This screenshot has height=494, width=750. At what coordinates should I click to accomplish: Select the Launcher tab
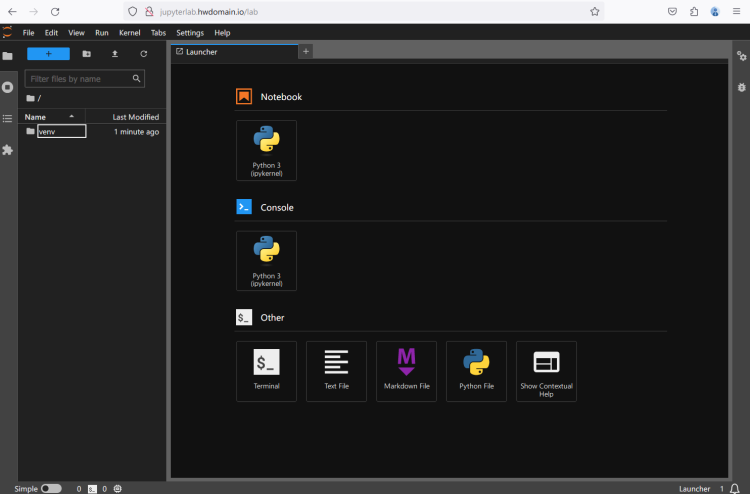point(234,52)
